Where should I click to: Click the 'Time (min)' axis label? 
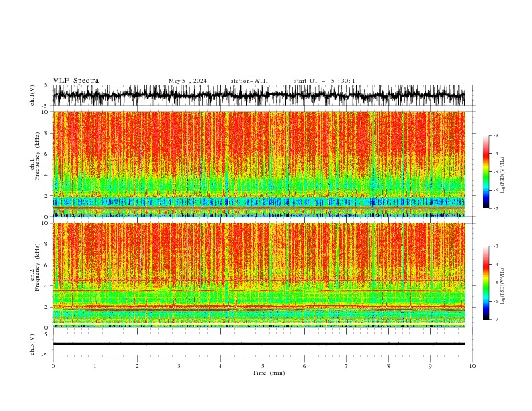point(269,373)
